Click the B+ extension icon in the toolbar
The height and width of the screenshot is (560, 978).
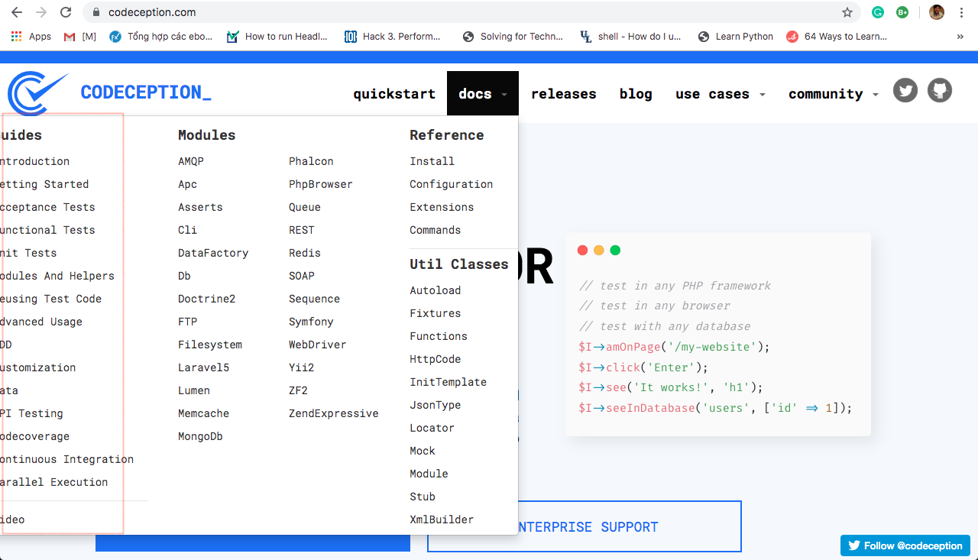tap(903, 12)
